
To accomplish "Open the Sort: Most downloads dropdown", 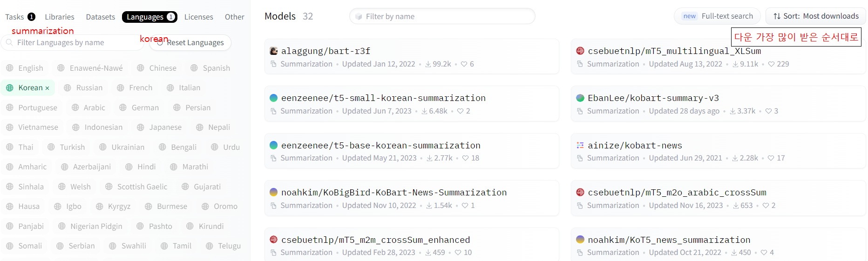I will tap(816, 16).
